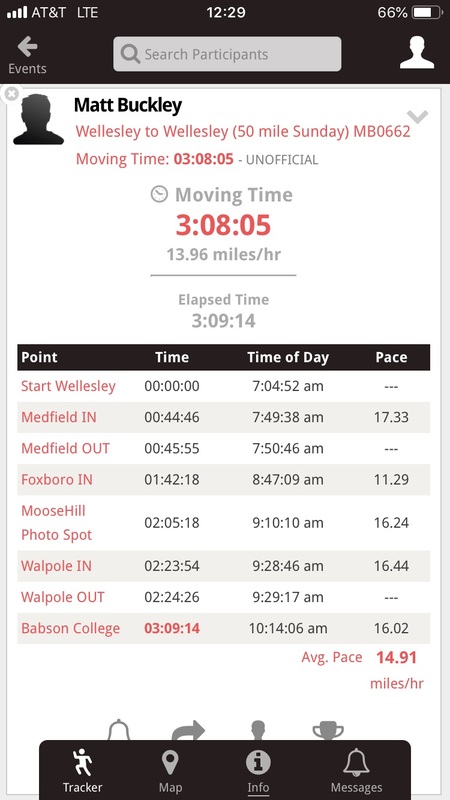
Task: Open the Babson College finish point
Action: pos(70,629)
